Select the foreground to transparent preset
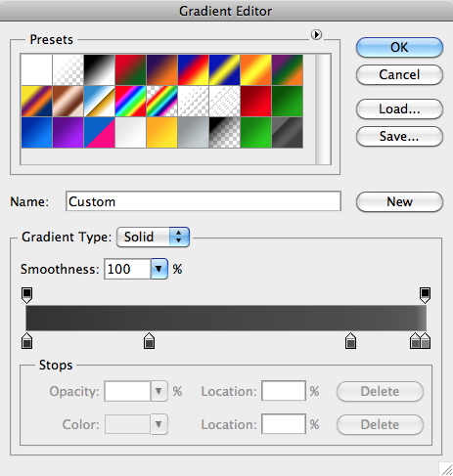Screen dimensions: 453x476 click(68, 70)
